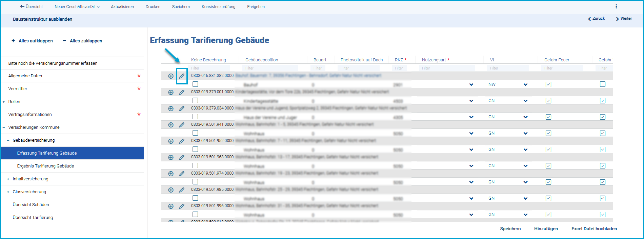The height and width of the screenshot is (239, 644).
Task: Click the Hinzufügen button
Action: [x=546, y=228]
